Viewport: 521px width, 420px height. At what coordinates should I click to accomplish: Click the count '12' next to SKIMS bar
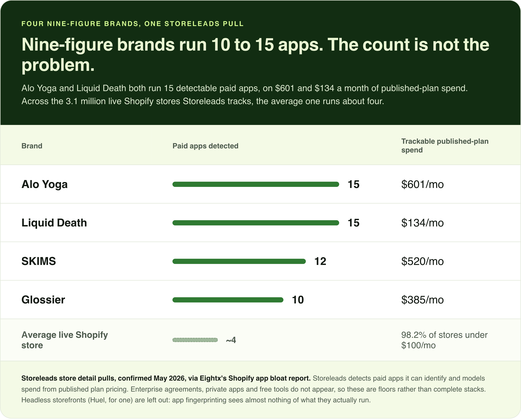320,261
